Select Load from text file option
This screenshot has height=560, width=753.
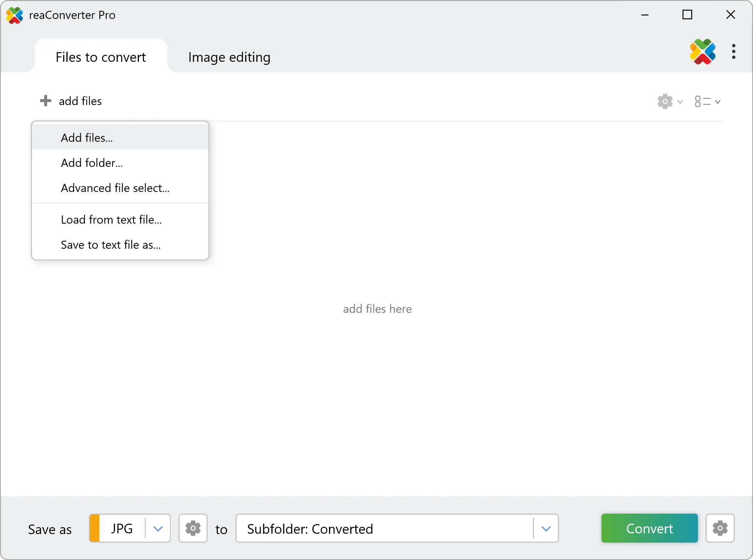111,219
